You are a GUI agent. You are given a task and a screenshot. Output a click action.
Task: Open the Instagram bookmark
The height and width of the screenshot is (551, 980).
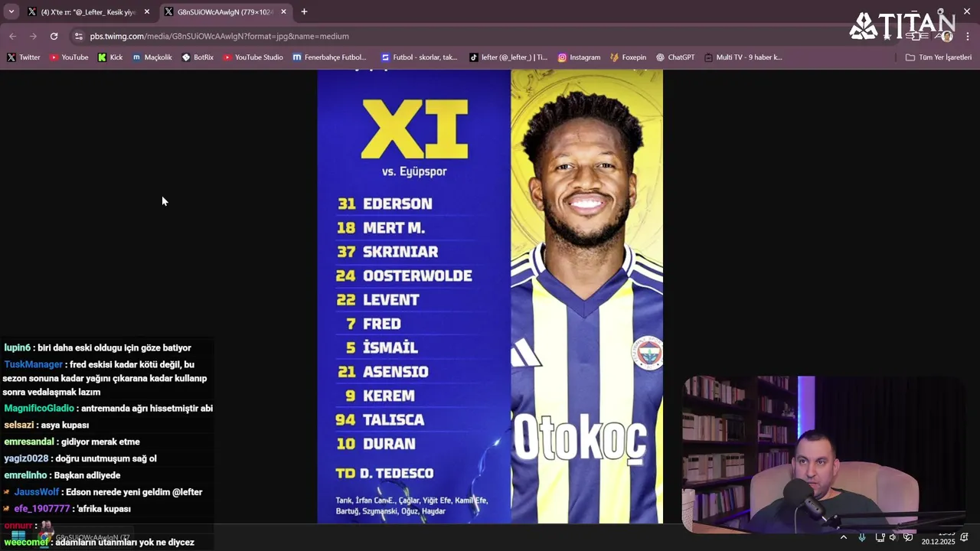579,57
